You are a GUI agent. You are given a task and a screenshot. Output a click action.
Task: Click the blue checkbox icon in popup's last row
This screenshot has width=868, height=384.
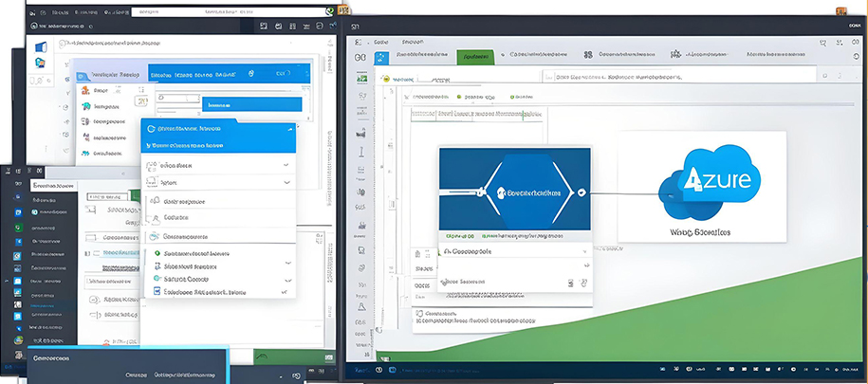[155, 293]
